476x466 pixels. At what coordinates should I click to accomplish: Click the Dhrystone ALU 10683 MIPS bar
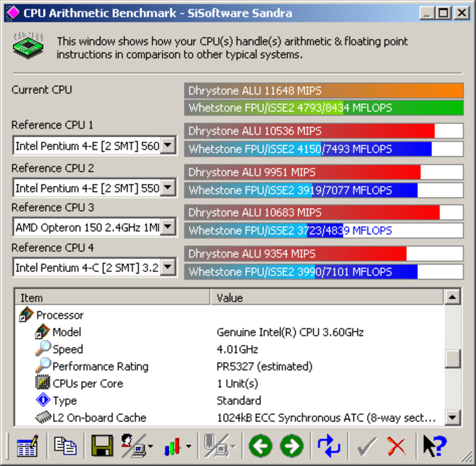[323, 212]
